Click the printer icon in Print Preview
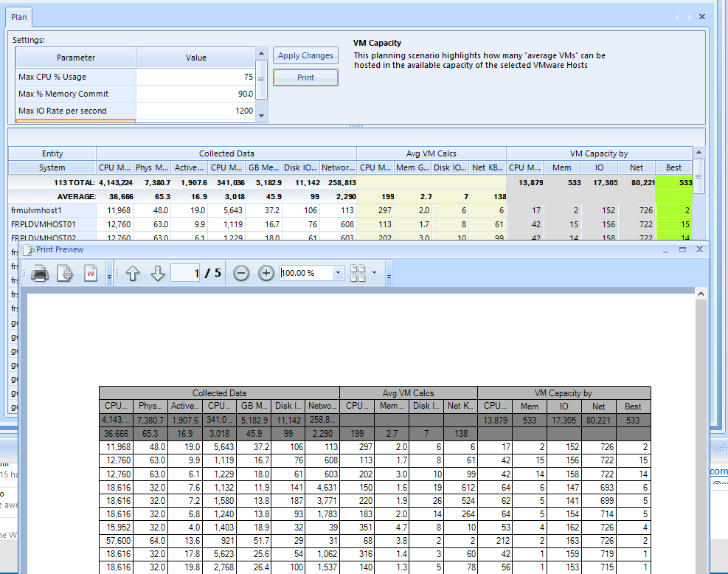The image size is (728, 574). [x=39, y=274]
